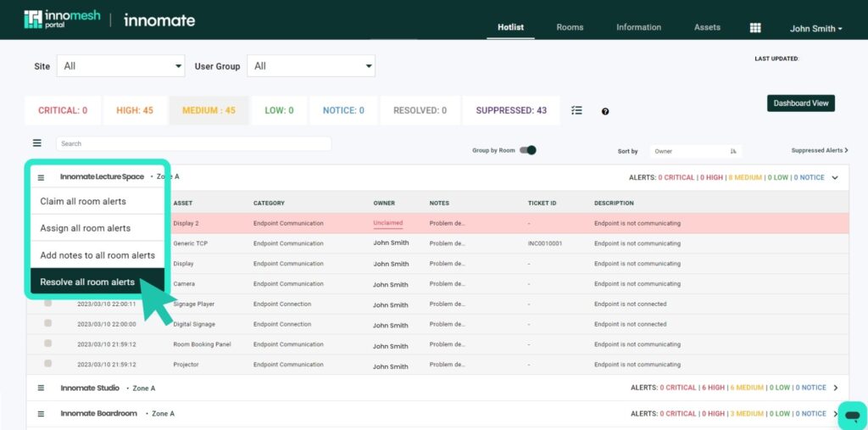The image size is (868, 430).
Task: Open the apps grid icon in header
Action: pyautogui.click(x=755, y=28)
